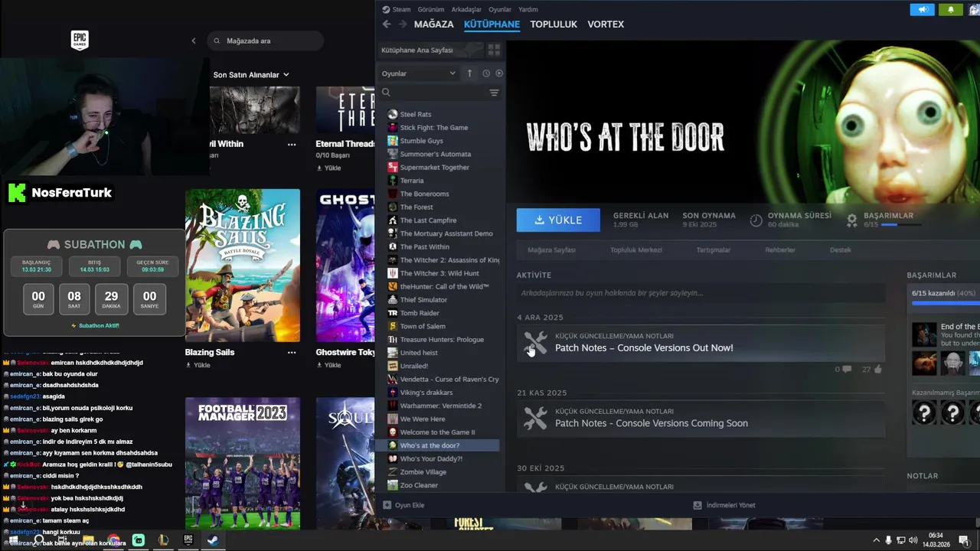Viewport: 980px width, 551px height.
Task: Open File Explorer from the taskbar
Action: coord(88,540)
